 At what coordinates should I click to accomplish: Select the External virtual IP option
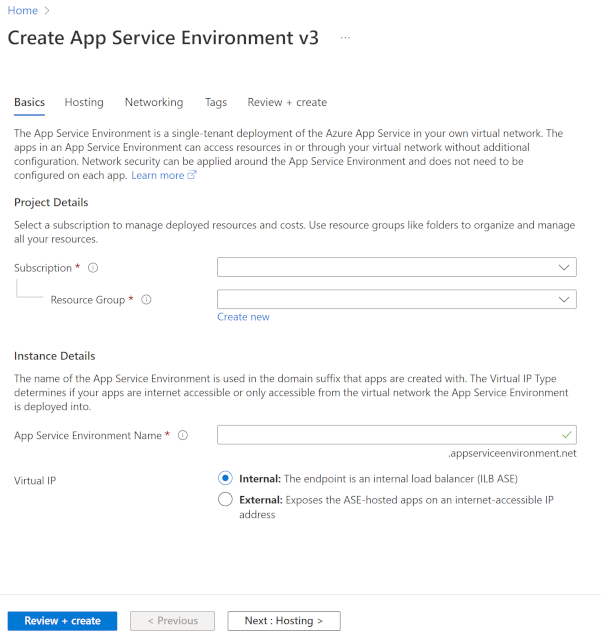click(x=225, y=499)
